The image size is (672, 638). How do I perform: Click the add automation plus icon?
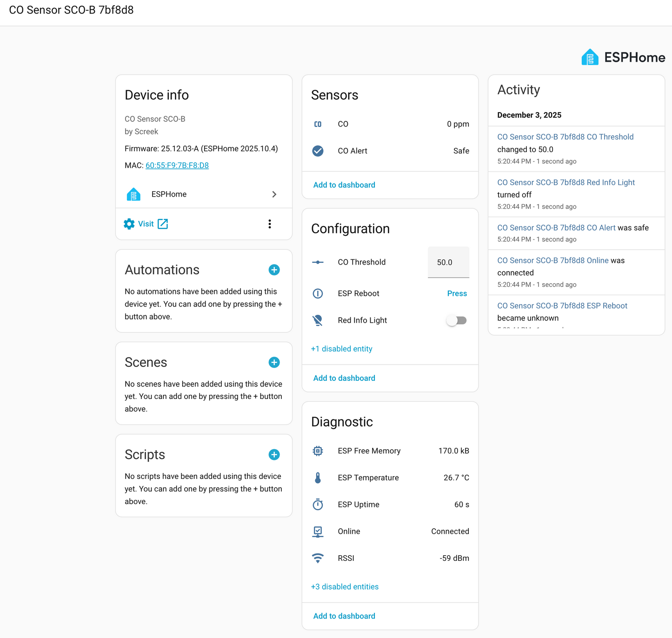(x=274, y=270)
